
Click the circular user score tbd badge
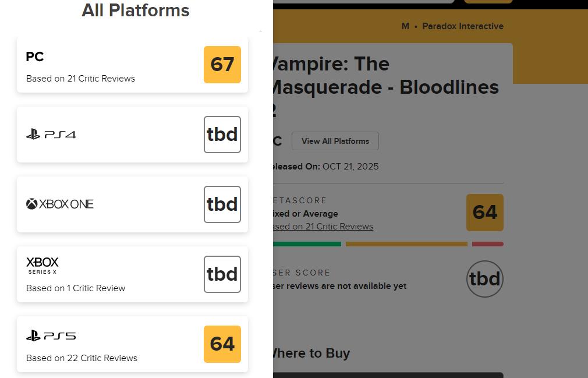484,279
